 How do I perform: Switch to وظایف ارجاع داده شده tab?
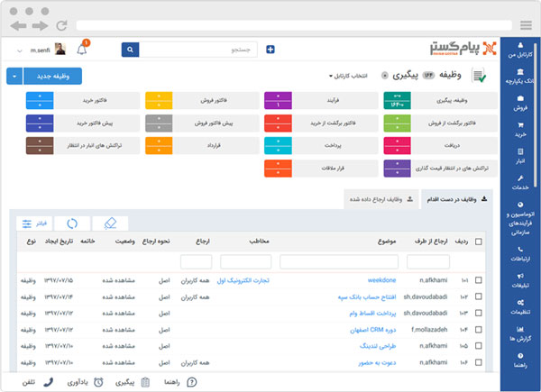point(377,198)
